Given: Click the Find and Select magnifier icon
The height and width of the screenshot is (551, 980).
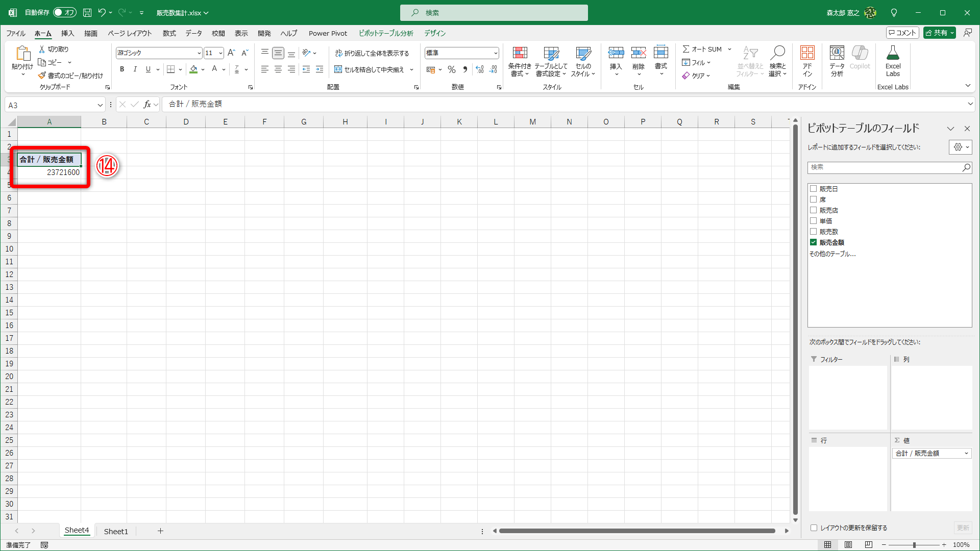Looking at the screenshot, I should [x=777, y=53].
